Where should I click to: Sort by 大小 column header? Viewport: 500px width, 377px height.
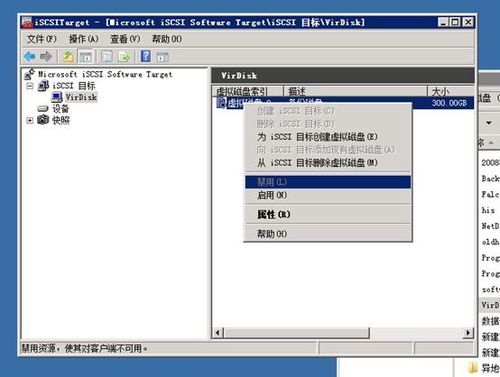point(451,91)
